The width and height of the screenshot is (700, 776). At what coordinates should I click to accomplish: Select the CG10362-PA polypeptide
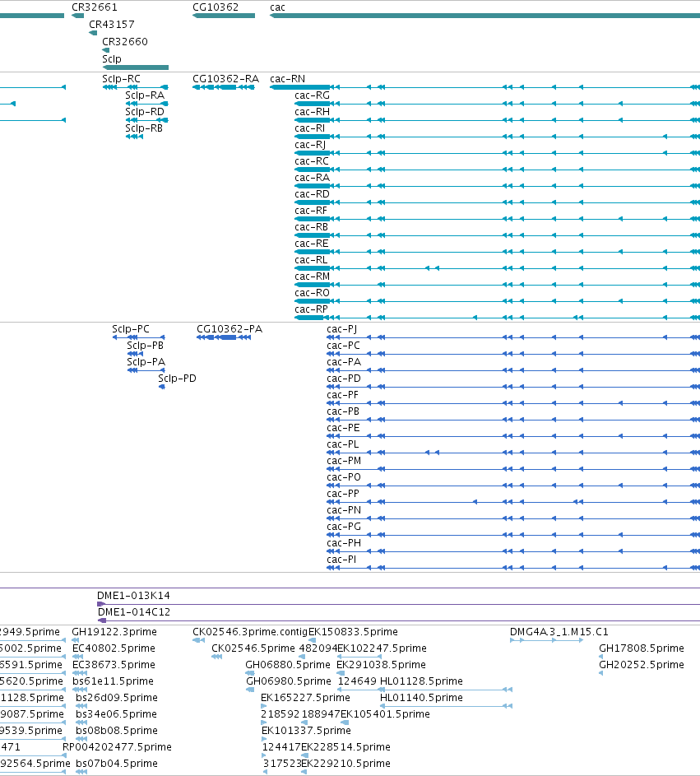(224, 337)
